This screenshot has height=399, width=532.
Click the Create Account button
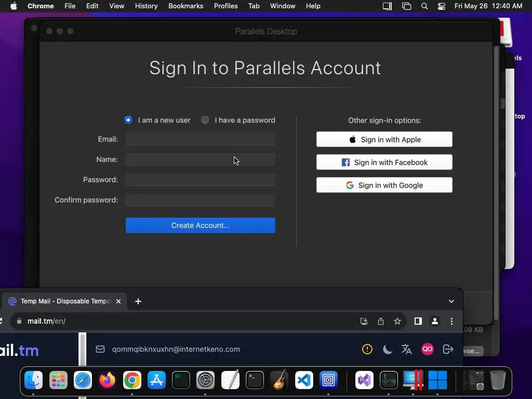click(x=201, y=225)
